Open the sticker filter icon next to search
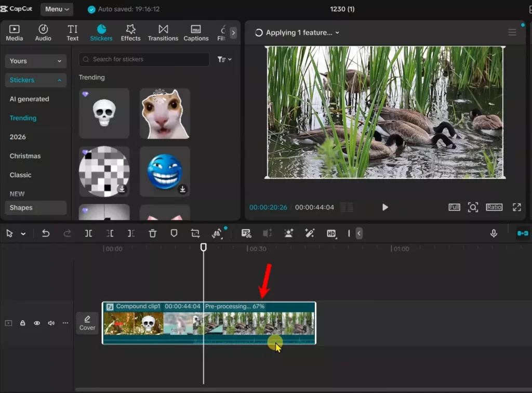Screen dimensions: 532x393 [224, 59]
